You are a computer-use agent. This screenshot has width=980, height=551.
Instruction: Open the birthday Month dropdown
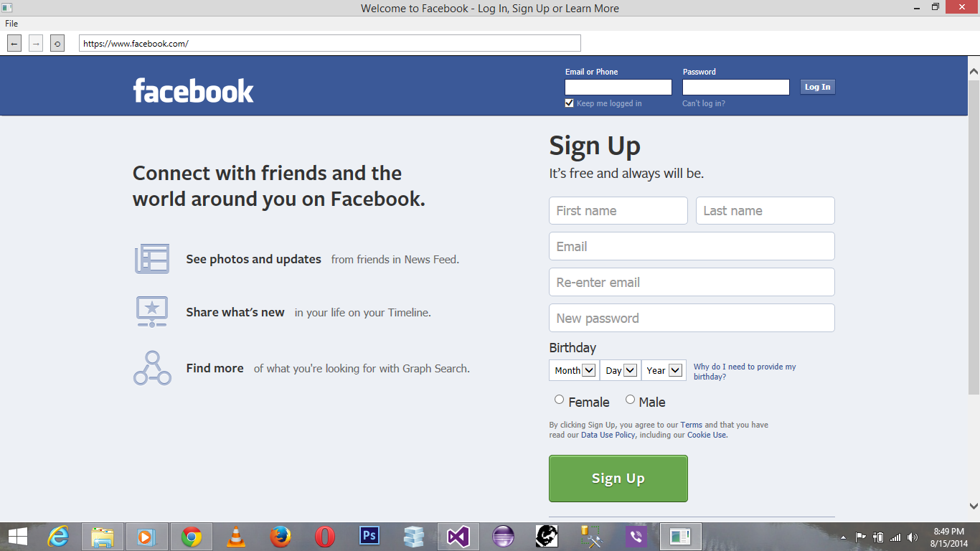[x=574, y=370]
